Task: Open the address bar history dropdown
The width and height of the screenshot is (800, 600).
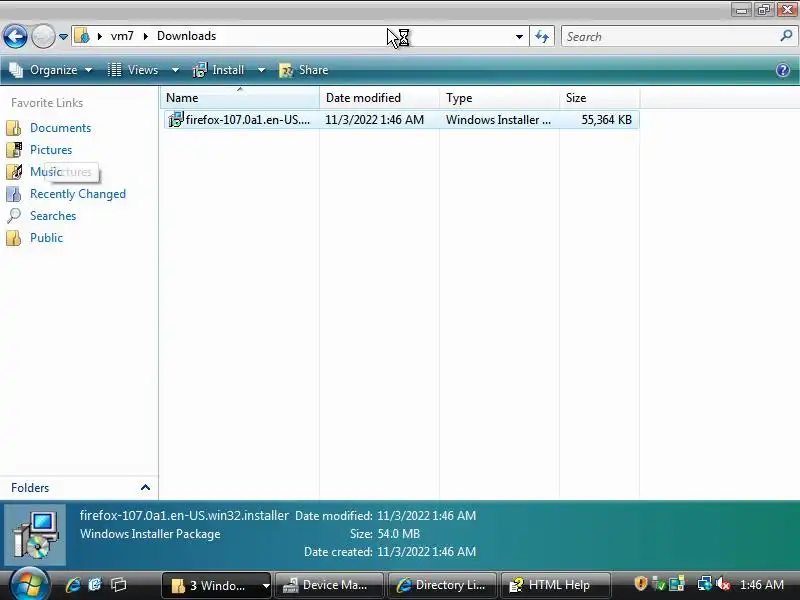Action: (x=519, y=37)
